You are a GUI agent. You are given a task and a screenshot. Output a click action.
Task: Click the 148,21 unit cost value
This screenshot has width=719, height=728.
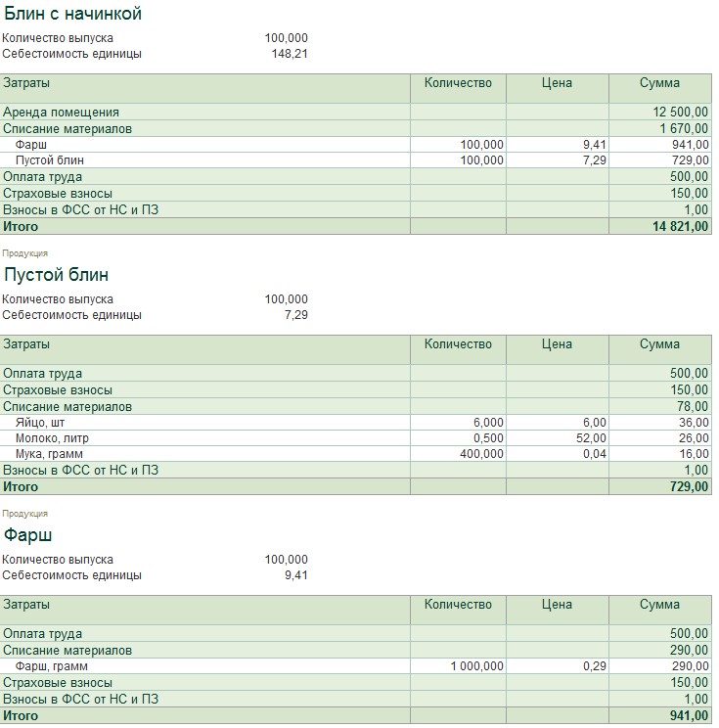pos(289,54)
